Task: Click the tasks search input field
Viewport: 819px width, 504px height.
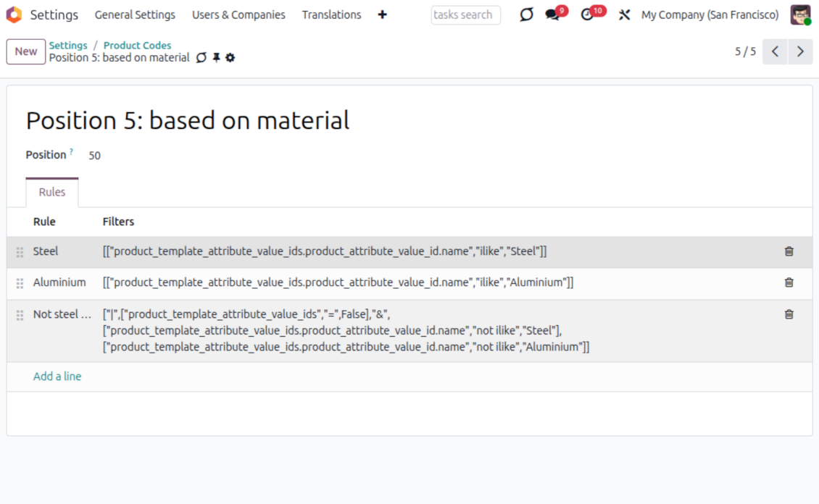Action: 465,14
